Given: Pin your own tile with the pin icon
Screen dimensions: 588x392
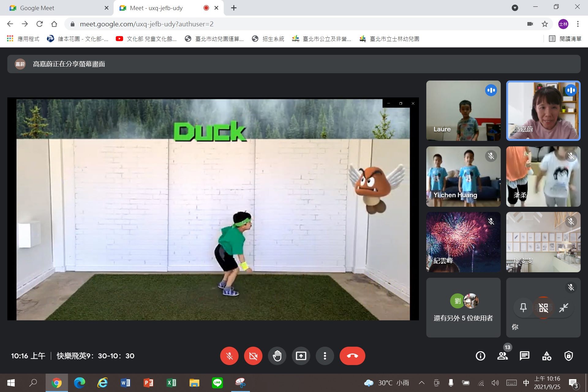Looking at the screenshot, I should (x=523, y=308).
